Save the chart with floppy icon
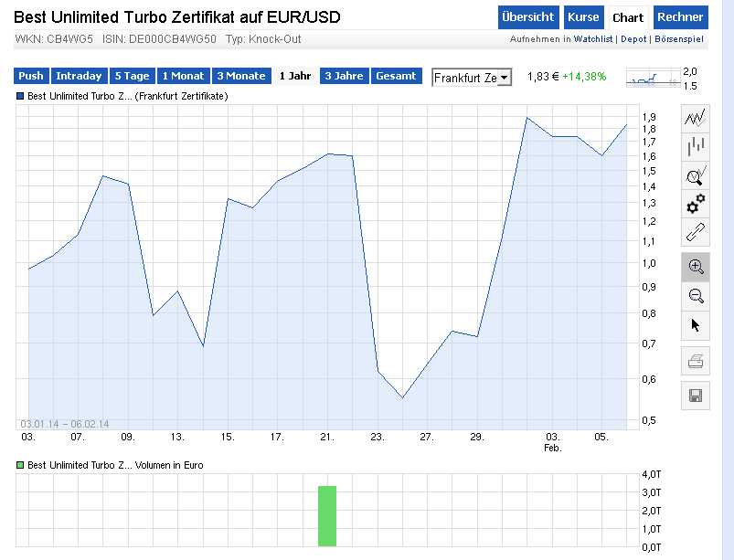 click(696, 396)
